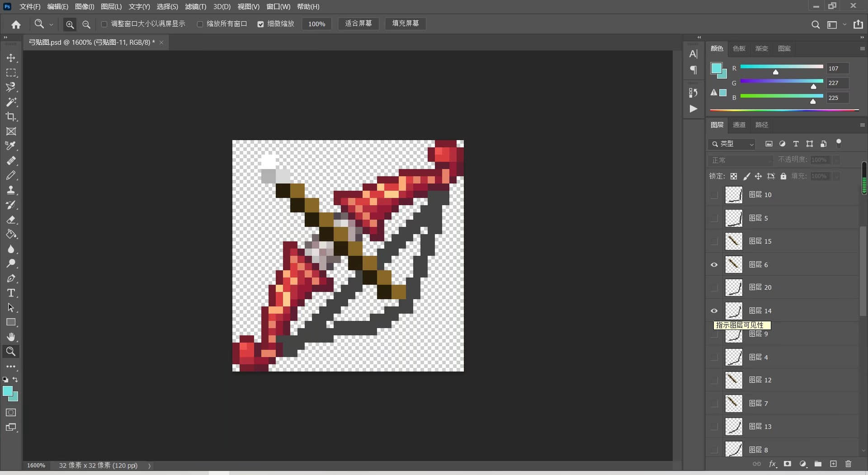Select the Pen tool

11,278
